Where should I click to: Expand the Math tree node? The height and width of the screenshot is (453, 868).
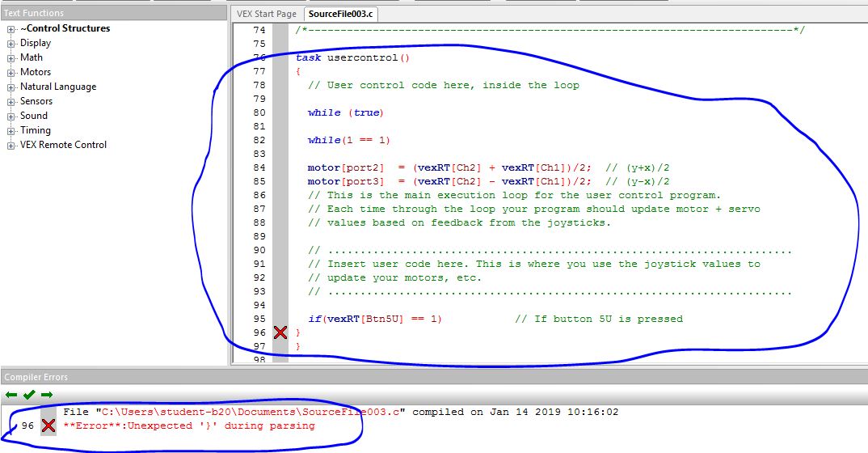pyautogui.click(x=11, y=58)
